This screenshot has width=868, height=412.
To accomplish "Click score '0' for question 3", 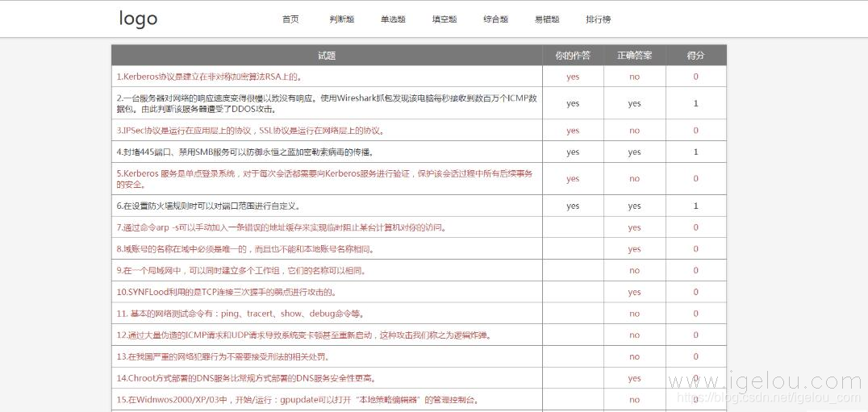I will click(696, 131).
